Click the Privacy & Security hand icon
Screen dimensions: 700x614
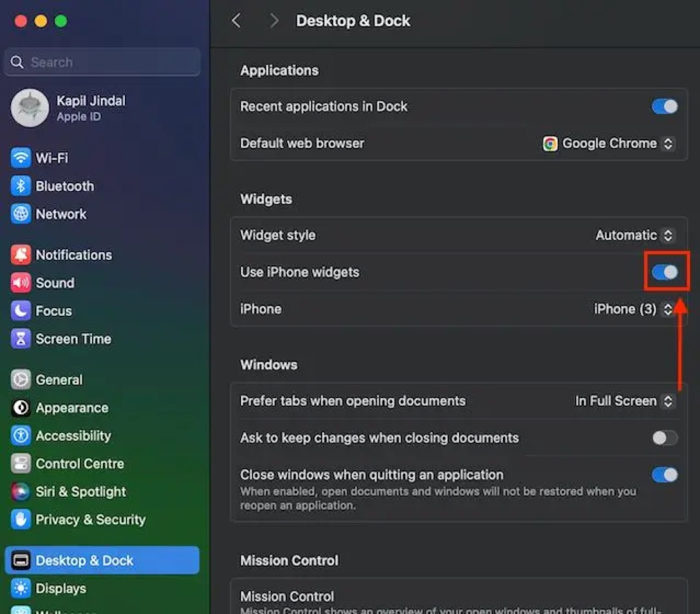pyautogui.click(x=21, y=519)
